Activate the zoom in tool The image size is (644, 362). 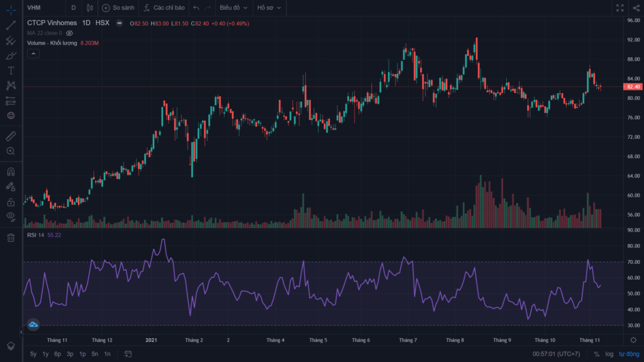pyautogui.click(x=11, y=151)
